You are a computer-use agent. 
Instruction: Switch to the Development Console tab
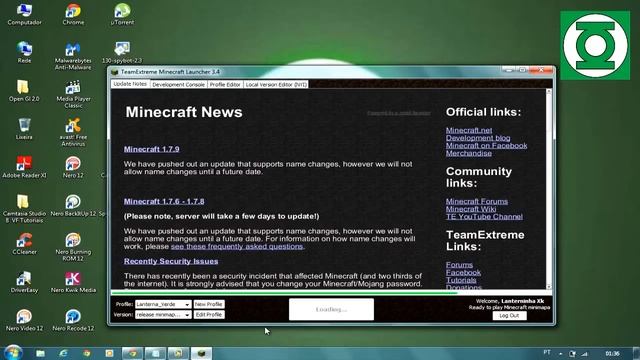coord(178,84)
